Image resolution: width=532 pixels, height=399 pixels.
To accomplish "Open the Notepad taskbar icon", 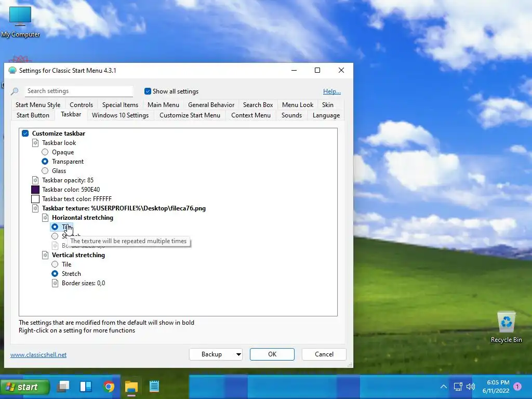I will [x=154, y=387].
